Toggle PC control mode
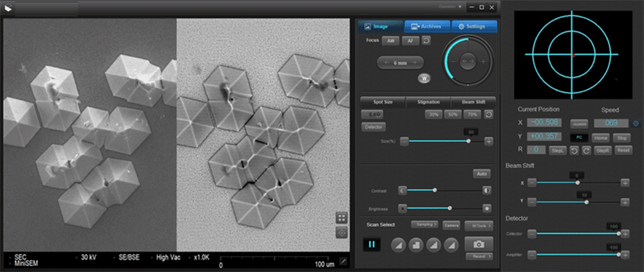 click(578, 138)
